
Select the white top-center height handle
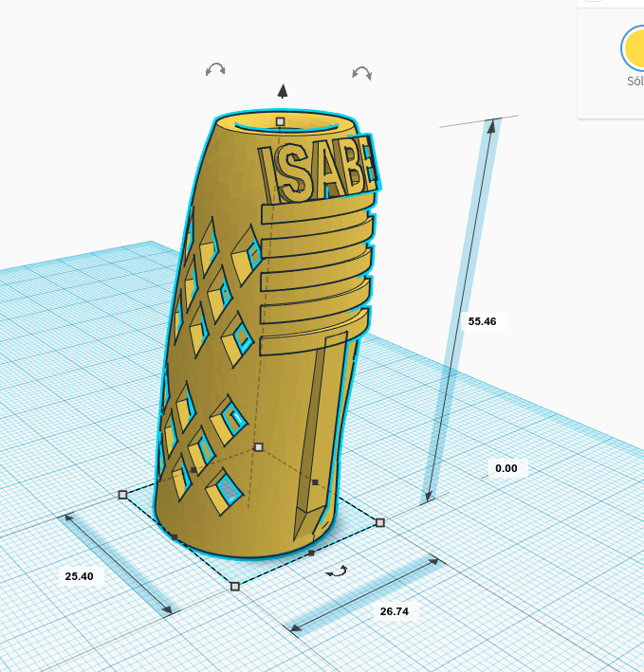pyautogui.click(x=281, y=121)
